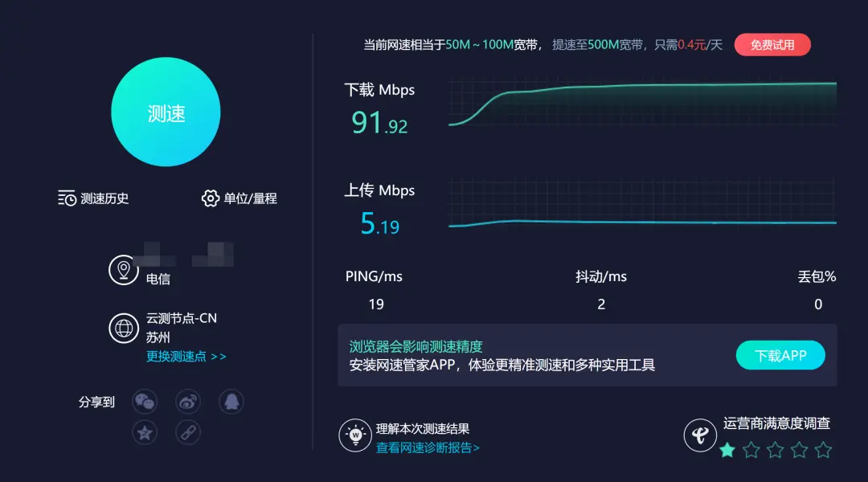Click the favorite star share icon
868x482 pixels.
[x=145, y=432]
